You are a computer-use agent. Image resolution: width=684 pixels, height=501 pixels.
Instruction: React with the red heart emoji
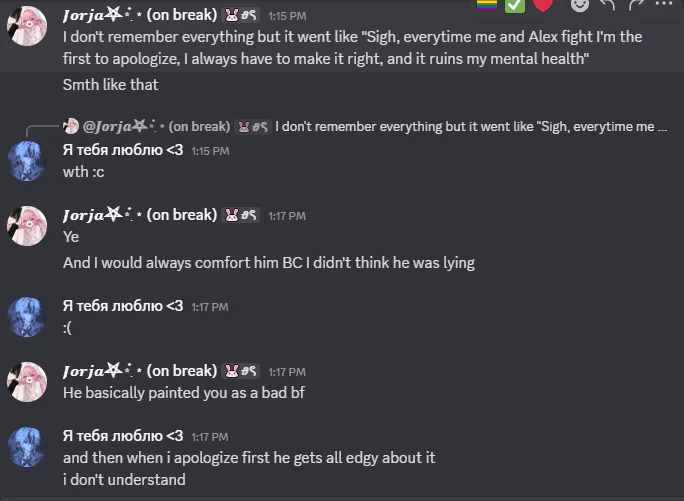[x=543, y=5]
